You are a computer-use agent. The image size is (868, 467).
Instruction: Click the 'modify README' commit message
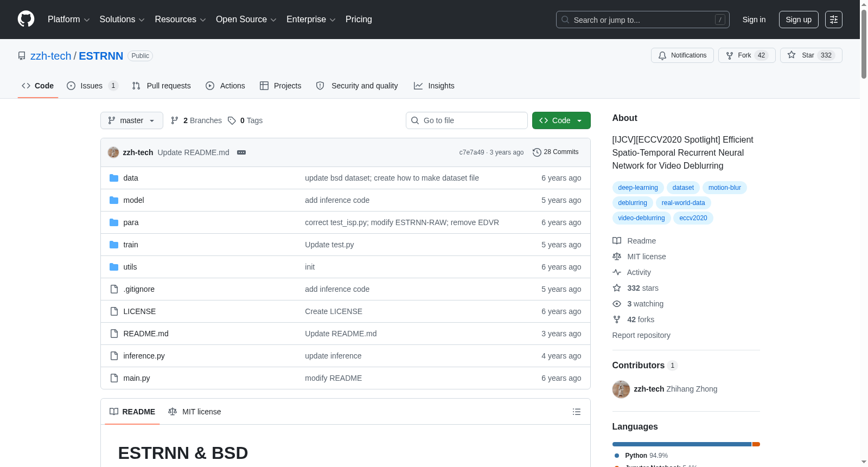pyautogui.click(x=333, y=378)
